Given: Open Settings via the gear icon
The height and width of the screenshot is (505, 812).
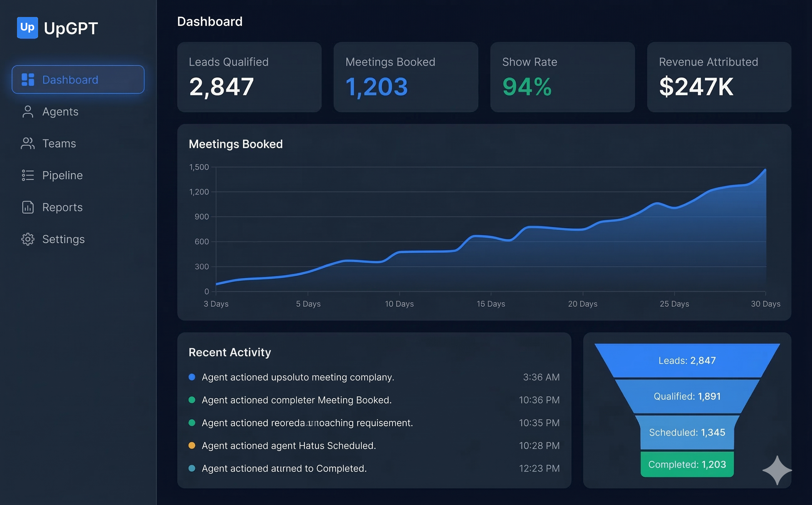Looking at the screenshot, I should coord(28,239).
